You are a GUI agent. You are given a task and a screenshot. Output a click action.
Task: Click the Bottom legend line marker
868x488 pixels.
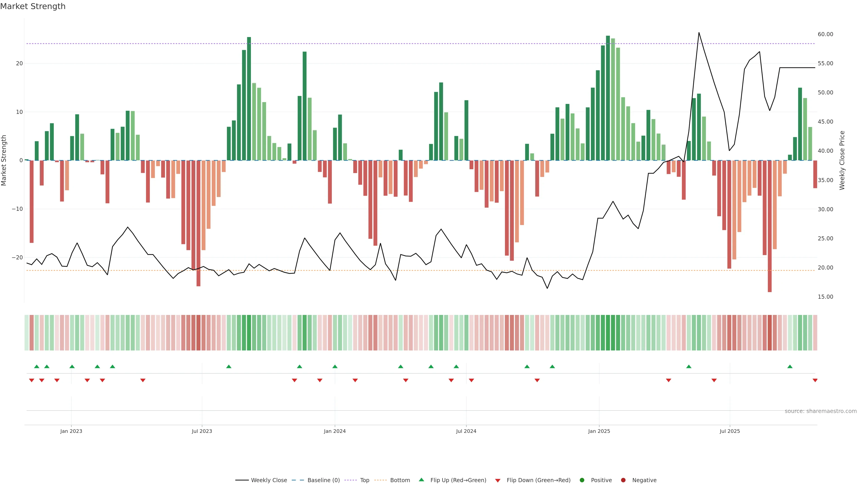(x=380, y=480)
